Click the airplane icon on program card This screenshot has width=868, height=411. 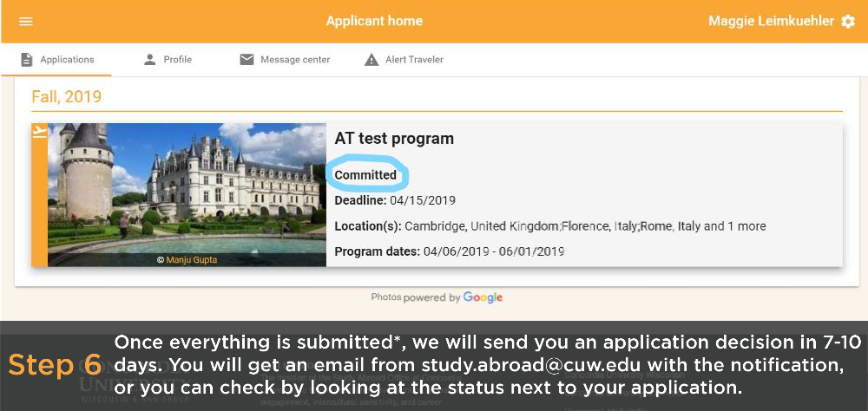[x=39, y=131]
